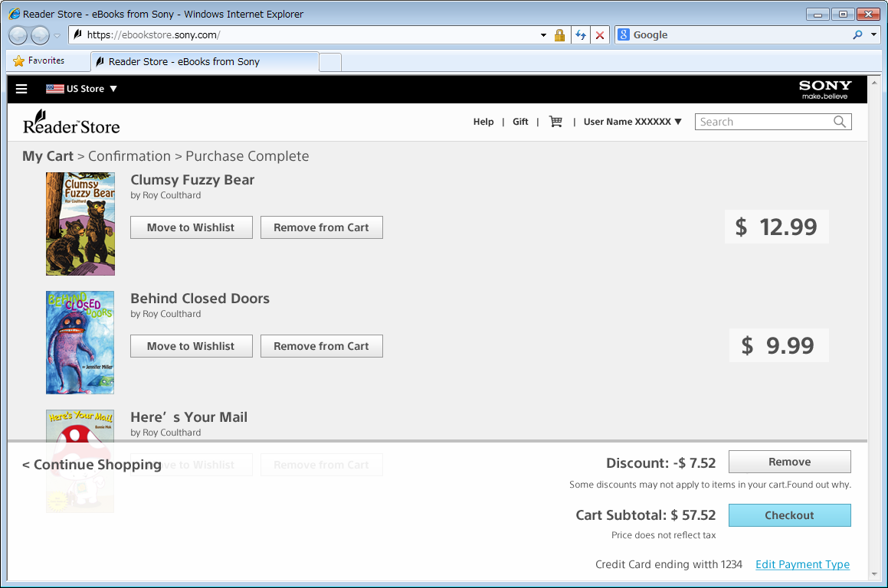Open Behind Closed Doors cover thumbnail
This screenshot has width=888, height=588.
(80, 342)
